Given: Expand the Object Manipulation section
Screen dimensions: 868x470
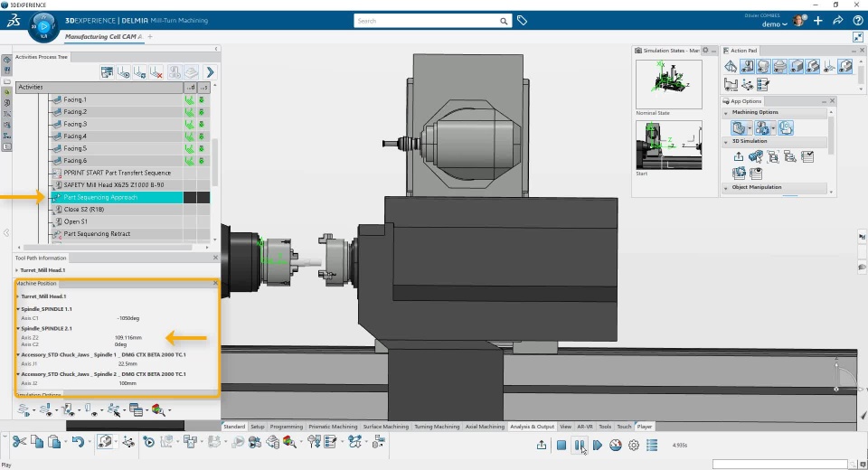Looking at the screenshot, I should click(726, 188).
